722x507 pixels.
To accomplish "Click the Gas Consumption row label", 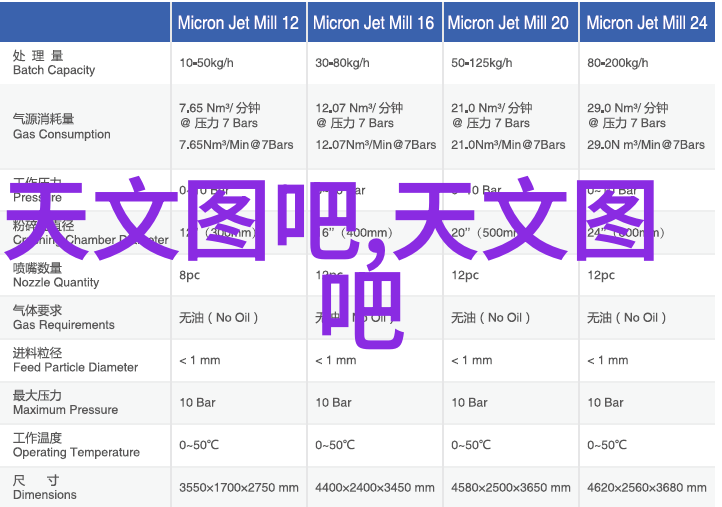I will 62,127.
